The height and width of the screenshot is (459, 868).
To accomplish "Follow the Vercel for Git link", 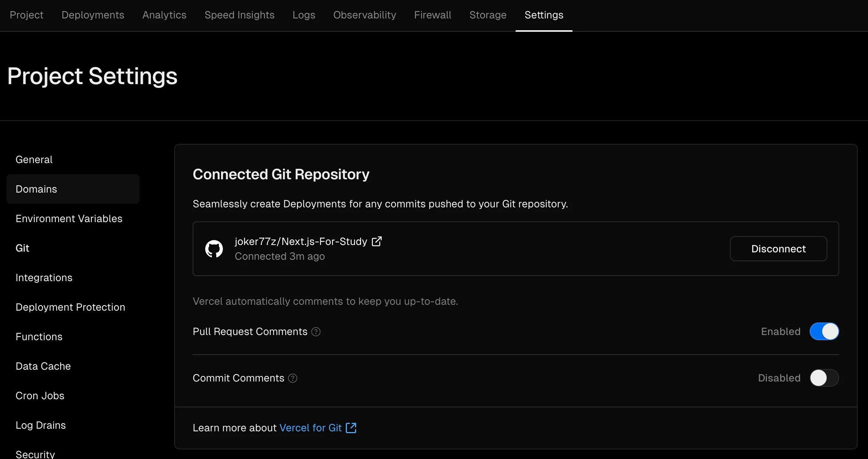I will point(310,428).
